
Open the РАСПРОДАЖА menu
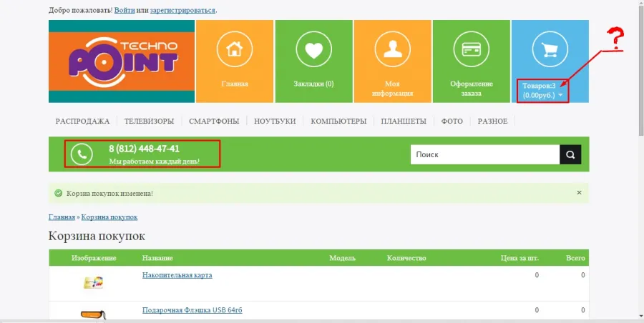point(82,121)
